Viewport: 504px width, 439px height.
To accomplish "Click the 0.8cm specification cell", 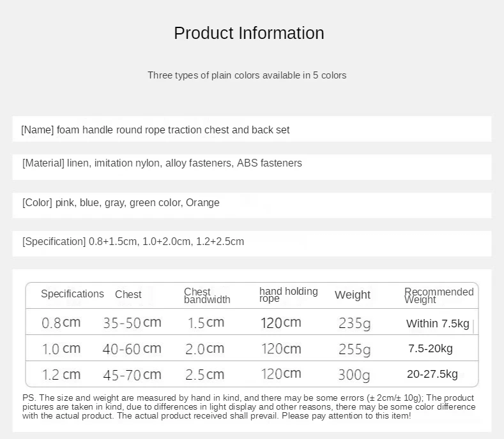I will click(61, 323).
